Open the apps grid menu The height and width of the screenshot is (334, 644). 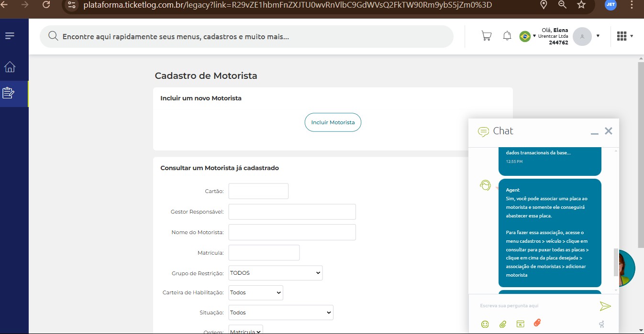[x=622, y=36]
